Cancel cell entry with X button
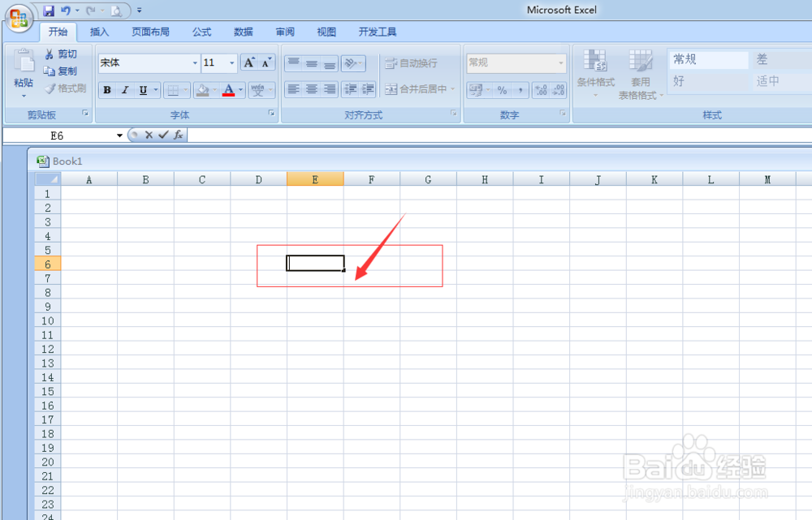Screen dimensions: 812x520 (149, 135)
